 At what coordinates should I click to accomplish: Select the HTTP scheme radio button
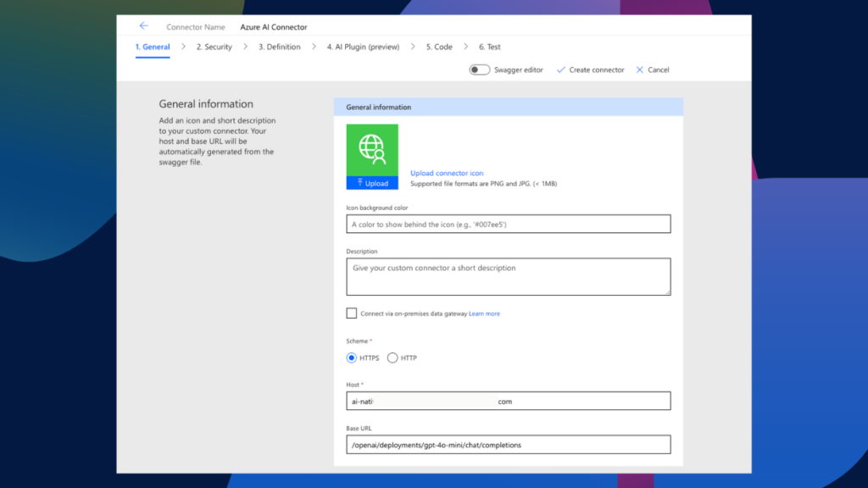pyautogui.click(x=392, y=358)
